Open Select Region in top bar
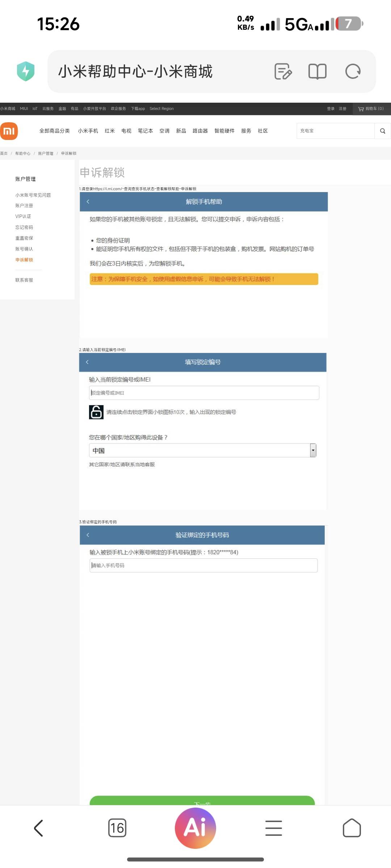Image resolution: width=391 pixels, height=868 pixels. pos(161,109)
